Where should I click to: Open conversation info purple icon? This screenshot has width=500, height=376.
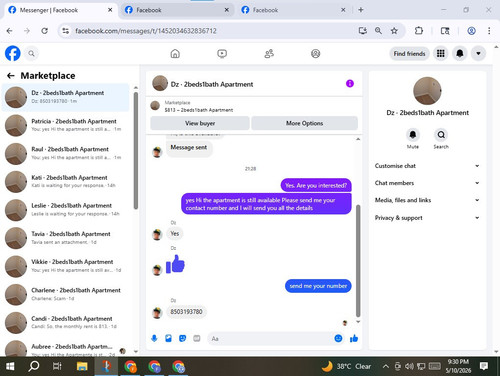[x=350, y=84]
